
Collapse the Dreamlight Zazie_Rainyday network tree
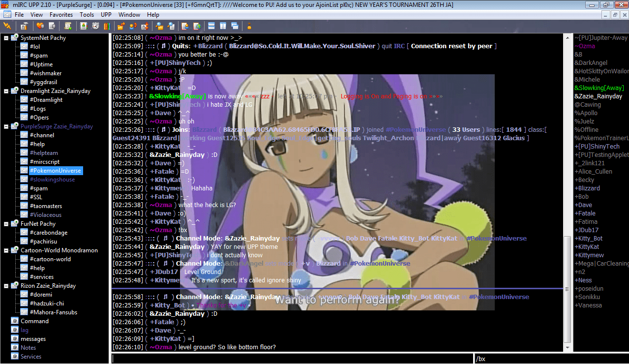6,91
